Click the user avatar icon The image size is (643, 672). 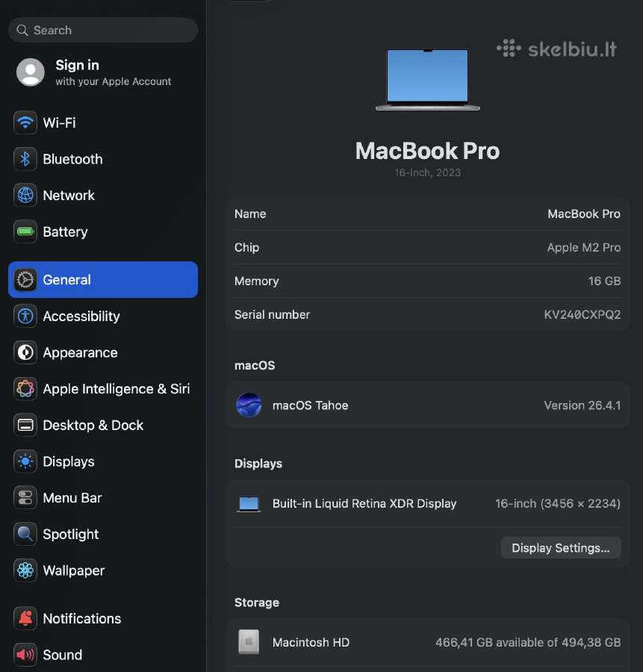pos(31,72)
